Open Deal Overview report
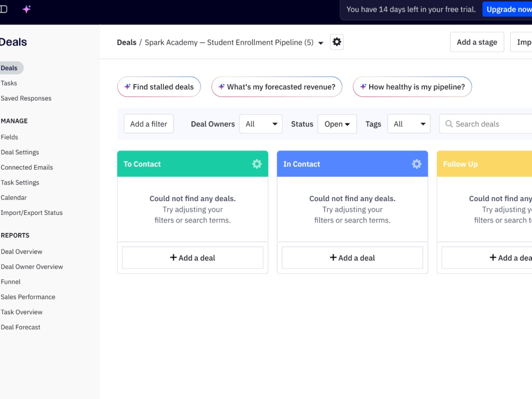 21,252
